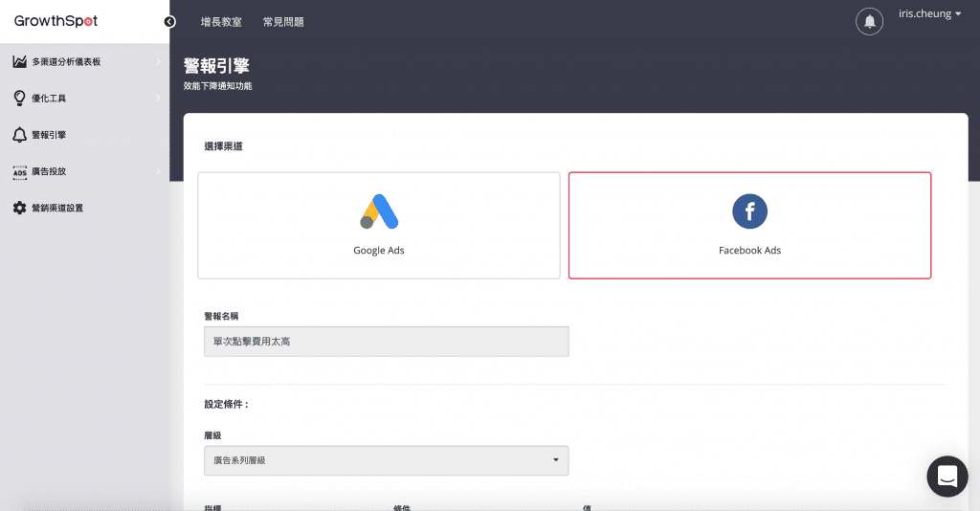The width and height of the screenshot is (980, 511).
Task: Select 多渠道分析儀表板 in sidebar
Action: click(x=66, y=62)
